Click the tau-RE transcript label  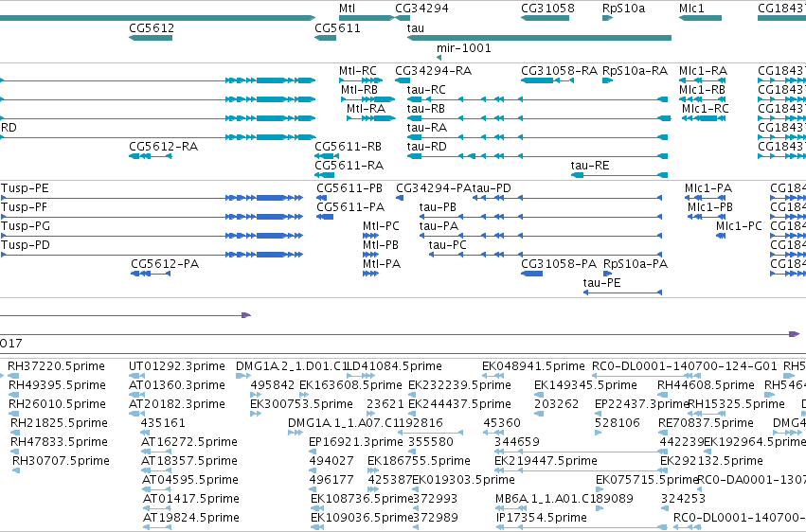[x=590, y=166]
